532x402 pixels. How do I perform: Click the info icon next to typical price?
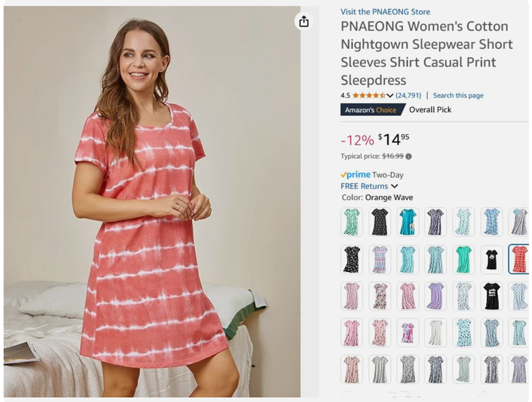pos(408,156)
